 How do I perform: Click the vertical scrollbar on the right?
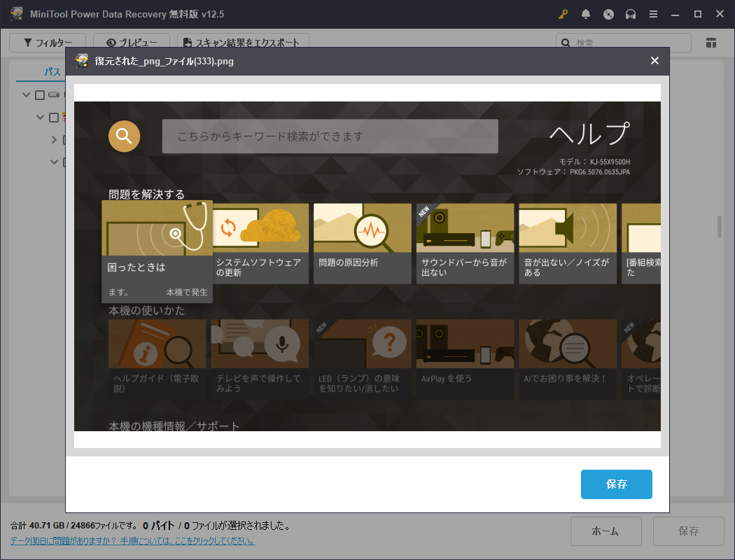[720, 227]
